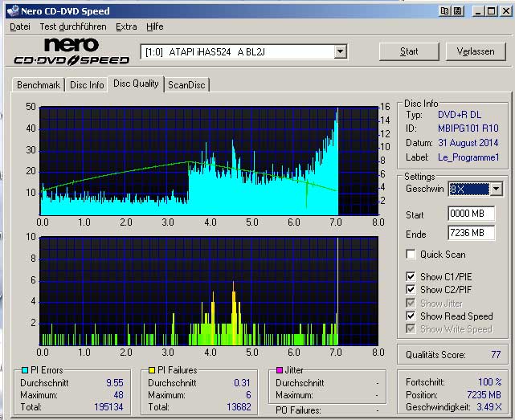Click the label Le_Programme1
515x420 pixels.
click(468, 157)
